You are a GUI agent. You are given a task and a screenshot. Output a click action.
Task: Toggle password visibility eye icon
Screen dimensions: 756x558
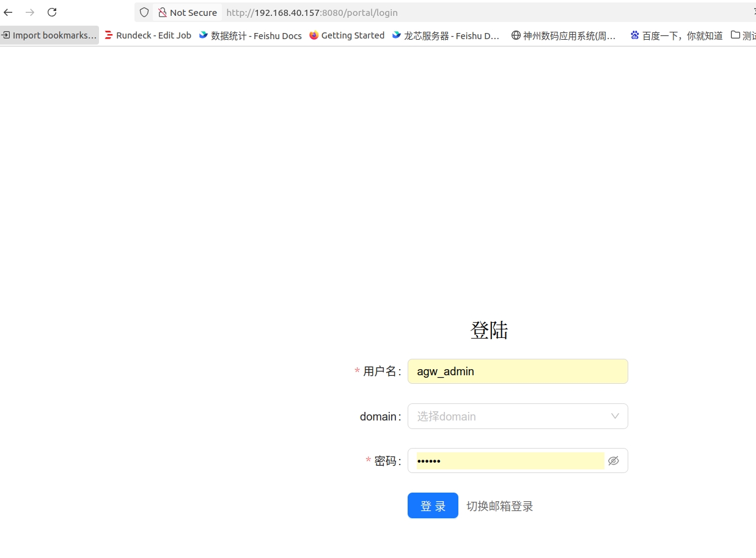(614, 461)
